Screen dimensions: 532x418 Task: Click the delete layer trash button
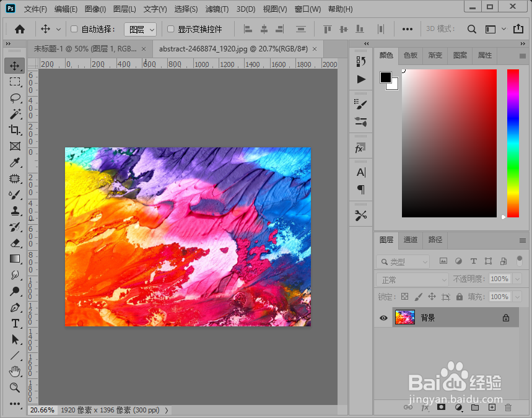(x=508, y=407)
